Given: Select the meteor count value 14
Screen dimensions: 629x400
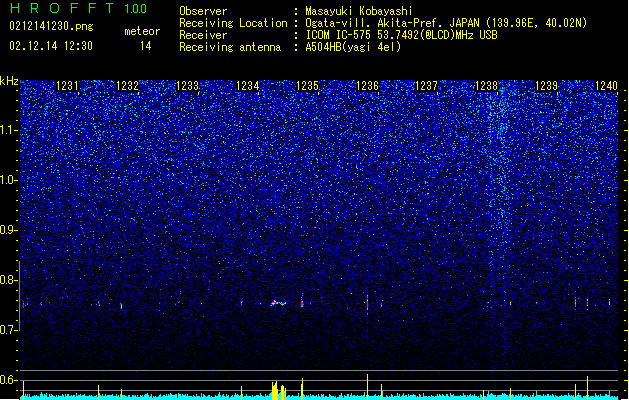Looking at the screenshot, I should click(146, 46).
